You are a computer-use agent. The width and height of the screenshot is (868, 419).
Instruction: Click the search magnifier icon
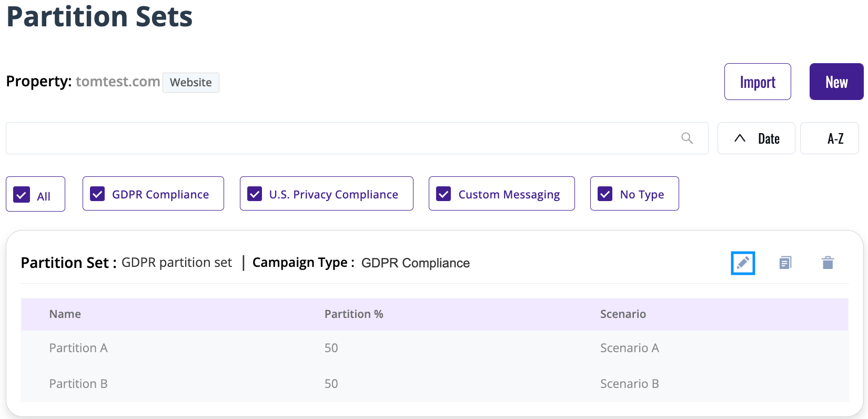click(x=687, y=138)
